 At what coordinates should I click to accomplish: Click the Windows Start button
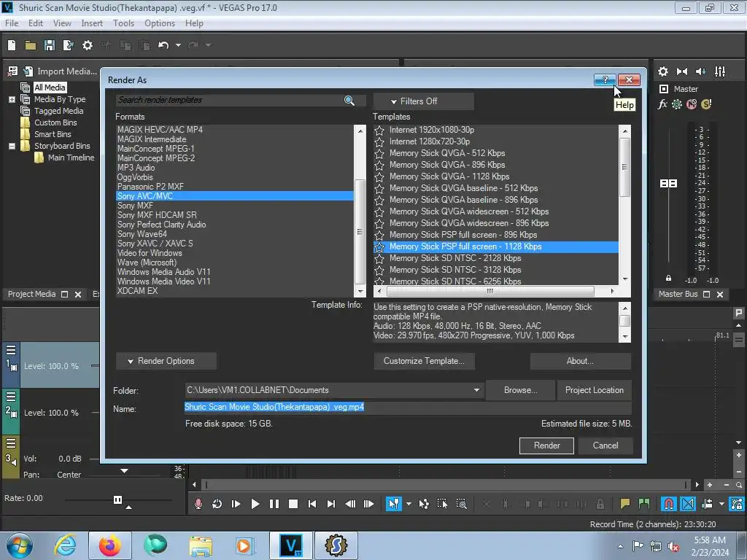click(x=19, y=545)
